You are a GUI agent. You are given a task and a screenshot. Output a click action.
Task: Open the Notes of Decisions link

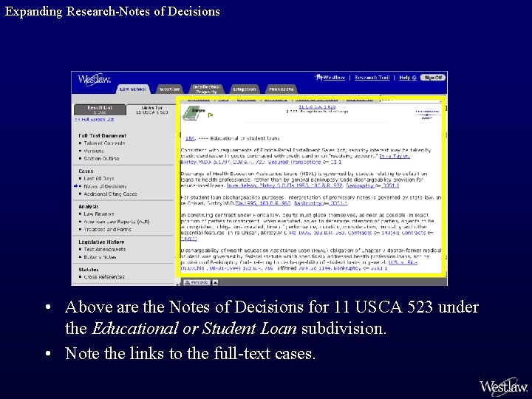(x=105, y=186)
